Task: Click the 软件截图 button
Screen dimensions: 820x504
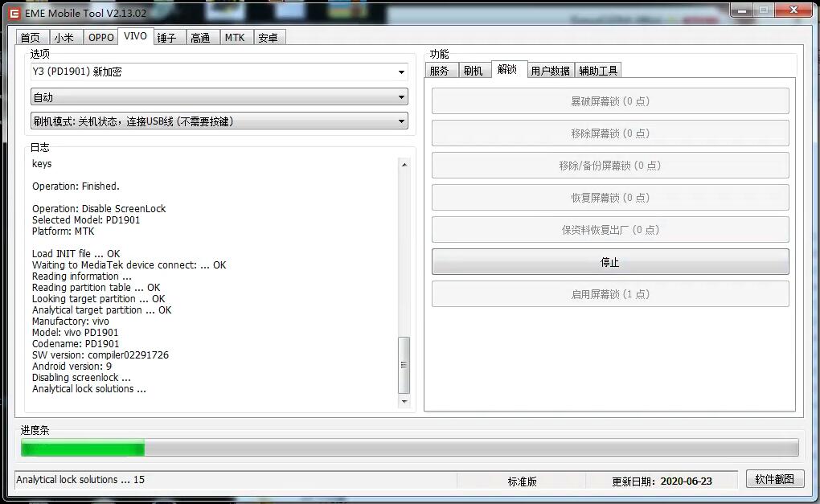Action: [x=775, y=479]
